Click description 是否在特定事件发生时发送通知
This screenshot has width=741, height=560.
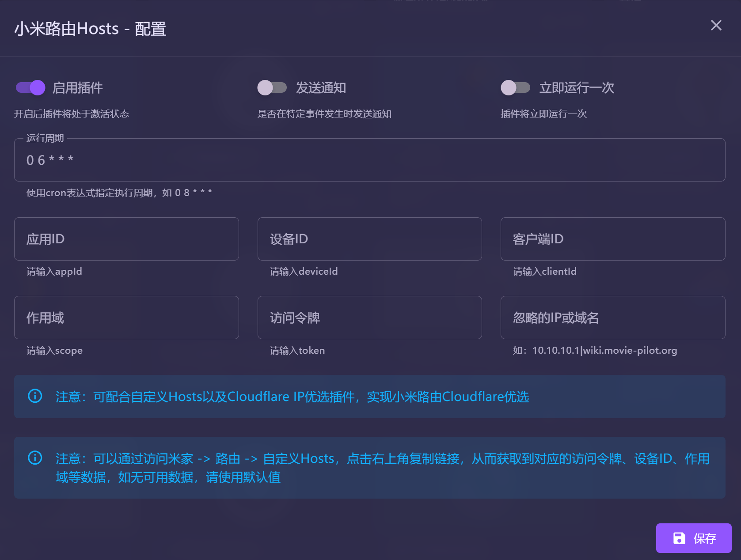(324, 114)
